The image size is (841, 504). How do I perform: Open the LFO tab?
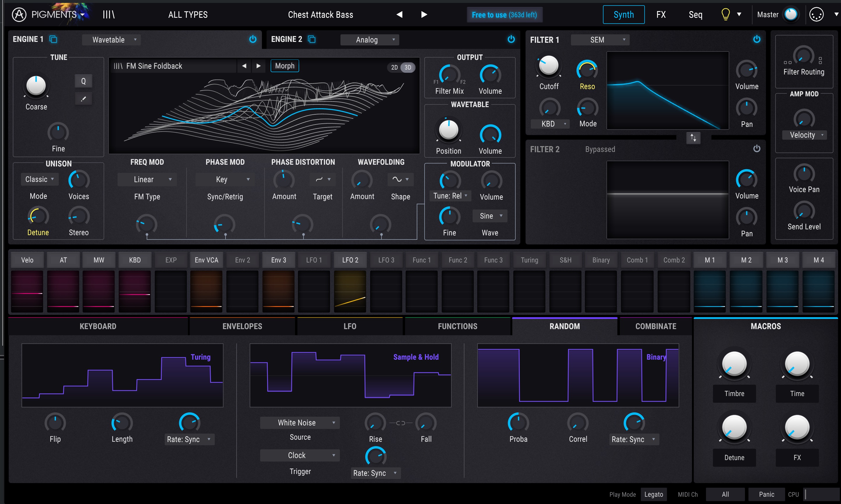pyautogui.click(x=350, y=326)
